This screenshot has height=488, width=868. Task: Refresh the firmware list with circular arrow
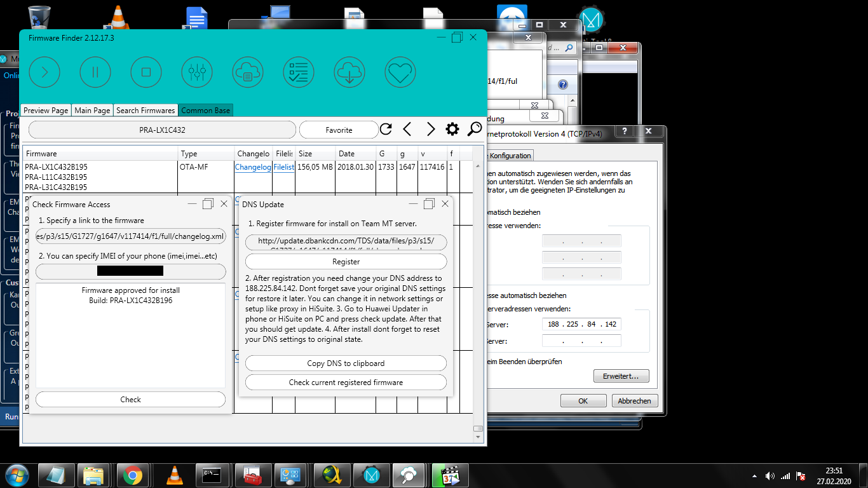tap(386, 130)
